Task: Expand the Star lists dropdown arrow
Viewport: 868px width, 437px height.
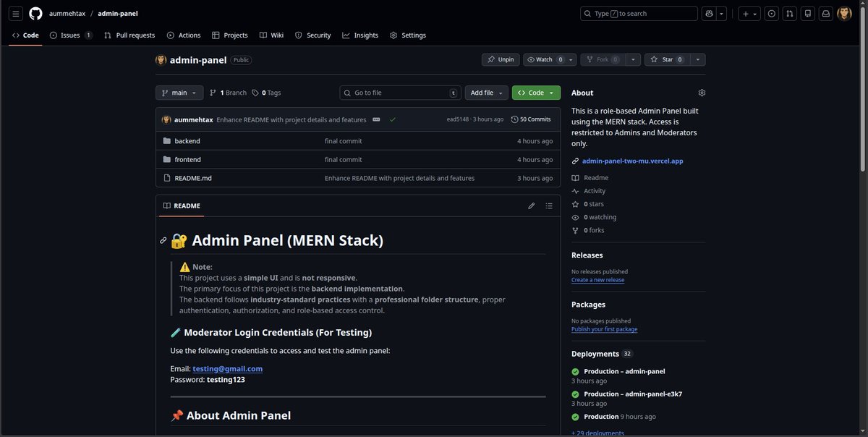Action: tap(697, 59)
